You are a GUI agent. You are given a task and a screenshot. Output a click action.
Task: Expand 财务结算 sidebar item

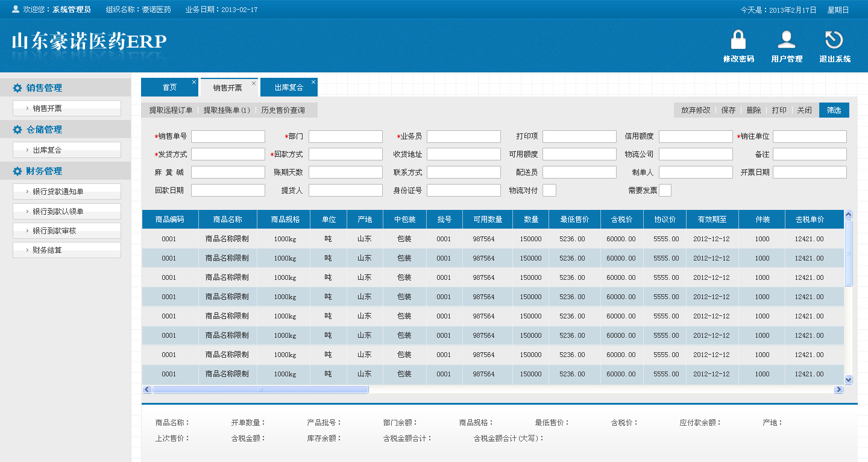pyautogui.click(x=67, y=250)
